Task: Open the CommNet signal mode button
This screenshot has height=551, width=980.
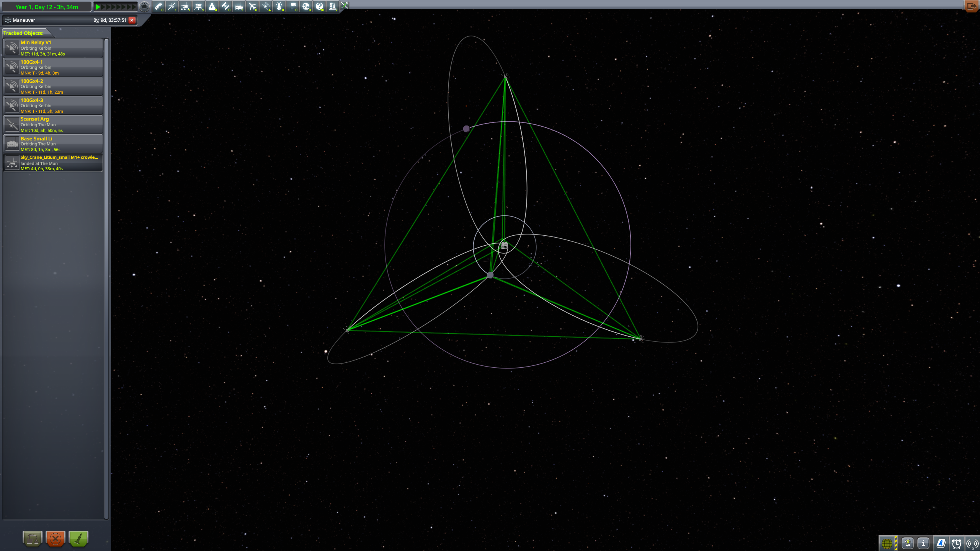Action: click(972, 543)
